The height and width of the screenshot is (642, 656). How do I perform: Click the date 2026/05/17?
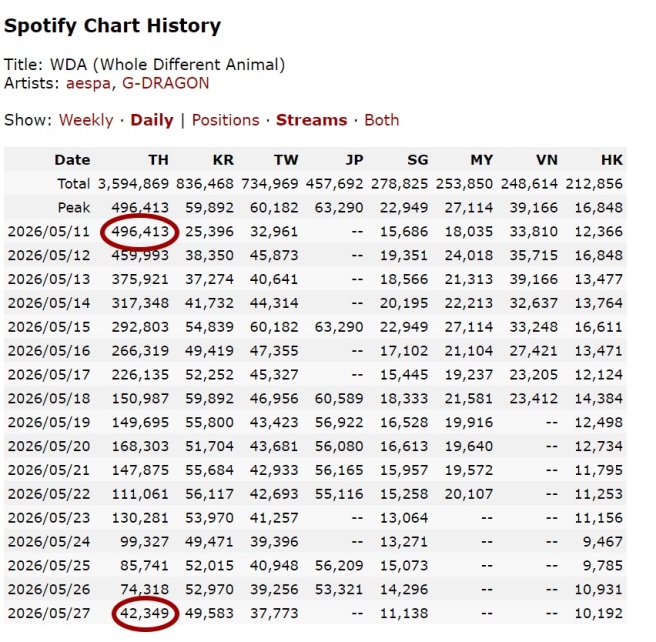click(49, 374)
